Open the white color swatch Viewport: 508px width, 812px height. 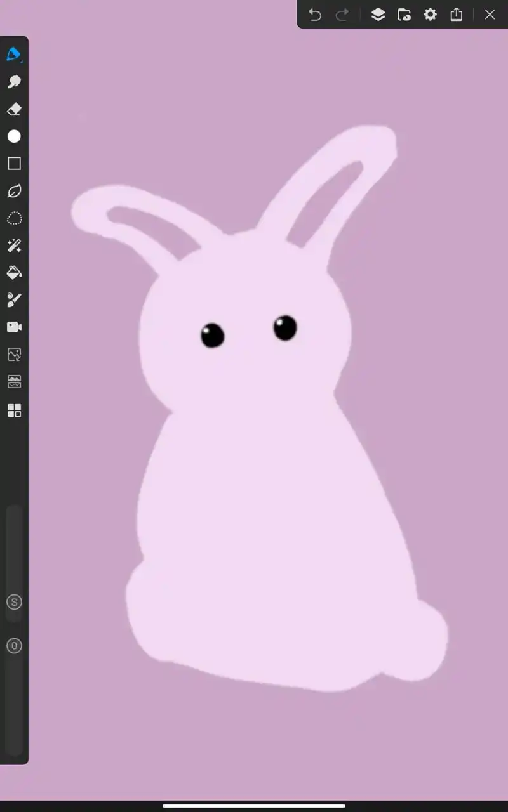pyautogui.click(x=14, y=136)
